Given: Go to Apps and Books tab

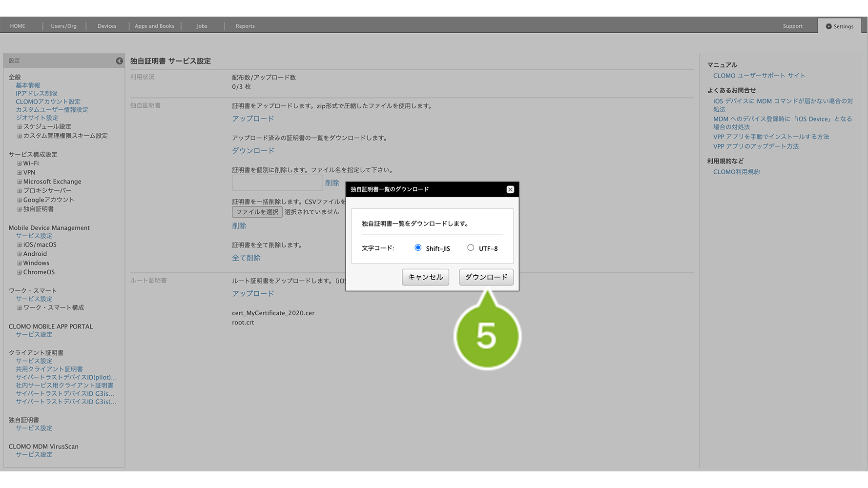Looking at the screenshot, I should click(x=154, y=26).
